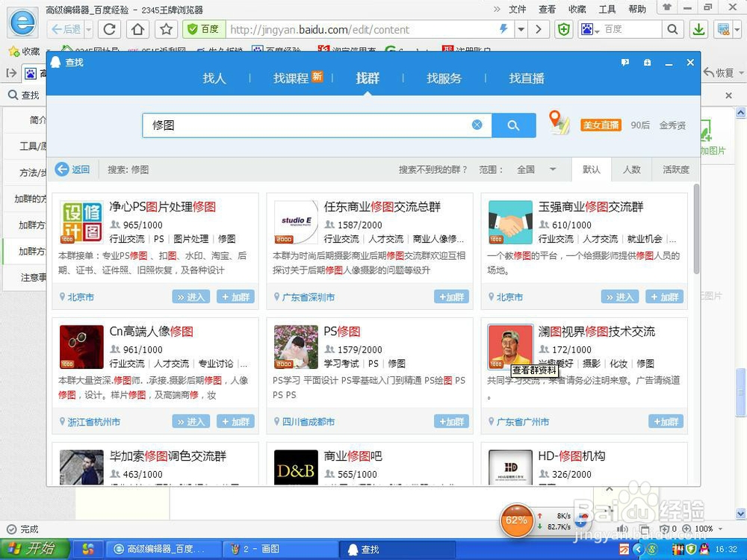Click the browser forward arrow icon
This screenshot has width=747, height=560.
[x=539, y=30]
